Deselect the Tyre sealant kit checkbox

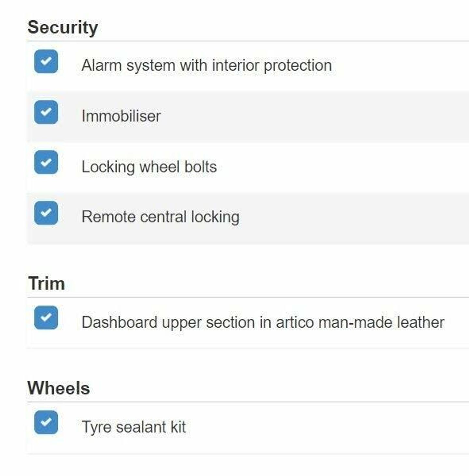(46, 422)
